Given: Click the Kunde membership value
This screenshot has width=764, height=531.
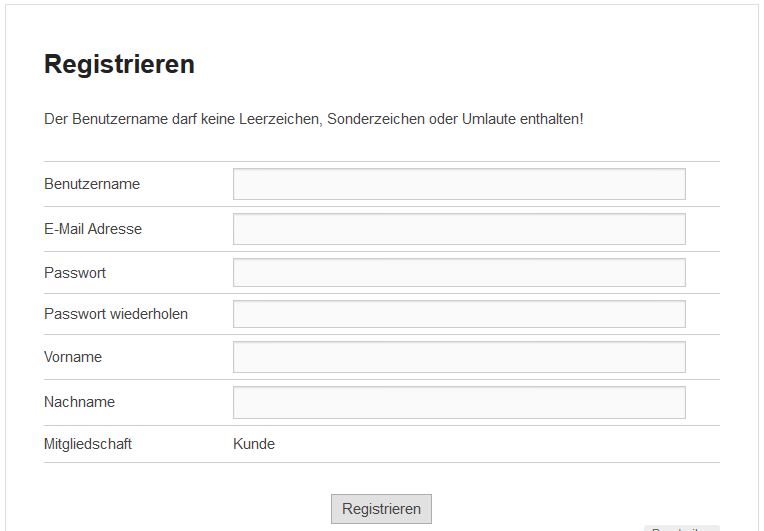Looking at the screenshot, I should [x=254, y=444].
